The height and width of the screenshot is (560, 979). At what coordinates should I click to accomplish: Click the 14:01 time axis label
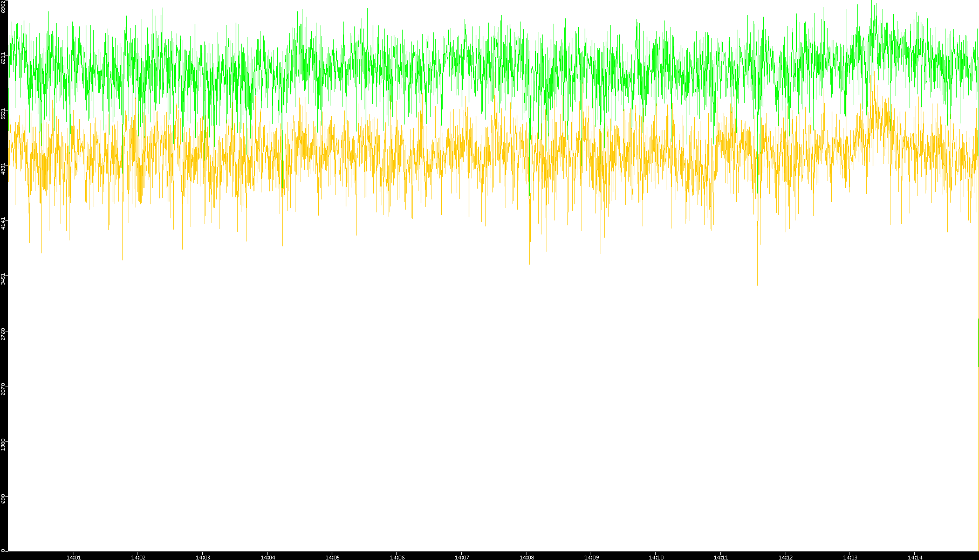pos(73,557)
